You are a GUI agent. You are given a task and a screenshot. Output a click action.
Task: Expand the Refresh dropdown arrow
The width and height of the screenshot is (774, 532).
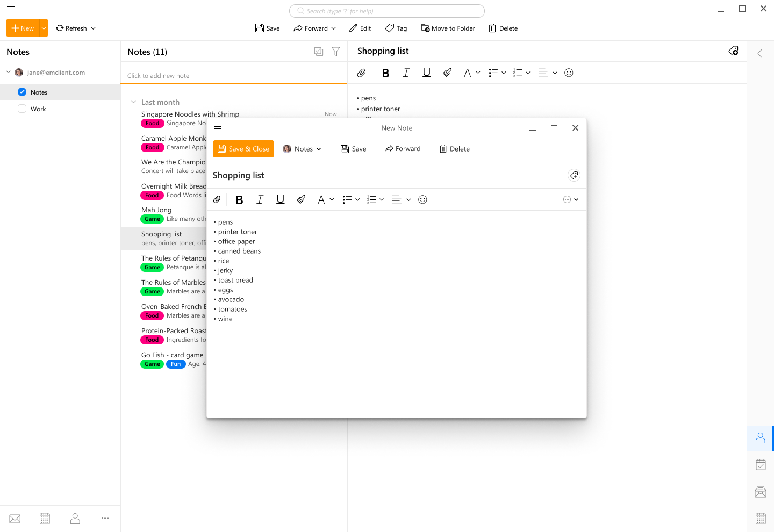(94, 28)
